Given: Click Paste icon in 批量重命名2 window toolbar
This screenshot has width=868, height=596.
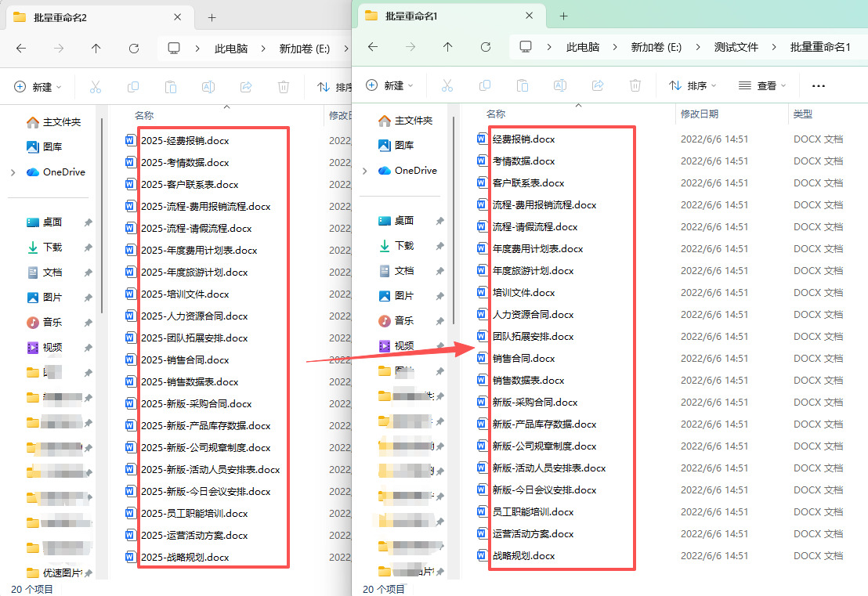Looking at the screenshot, I should [x=171, y=87].
